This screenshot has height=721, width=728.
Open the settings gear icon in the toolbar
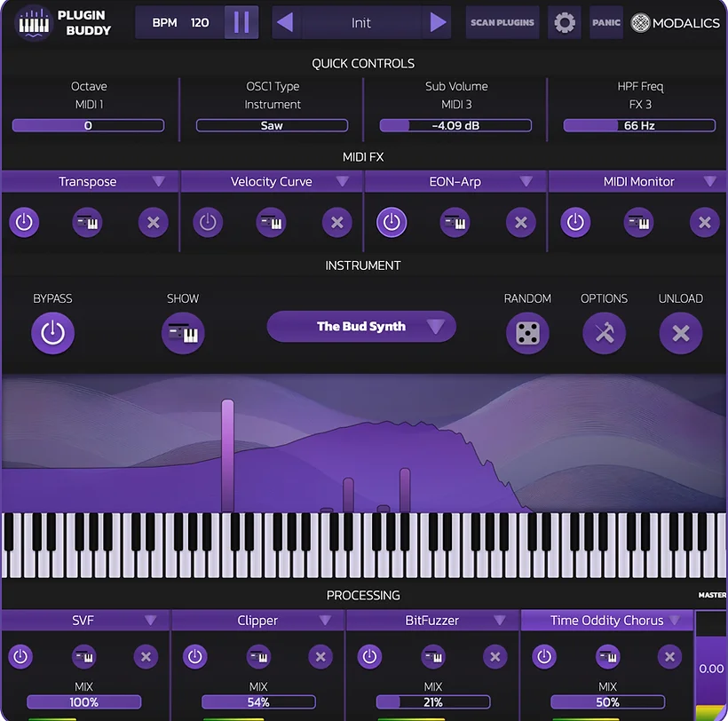pos(564,22)
